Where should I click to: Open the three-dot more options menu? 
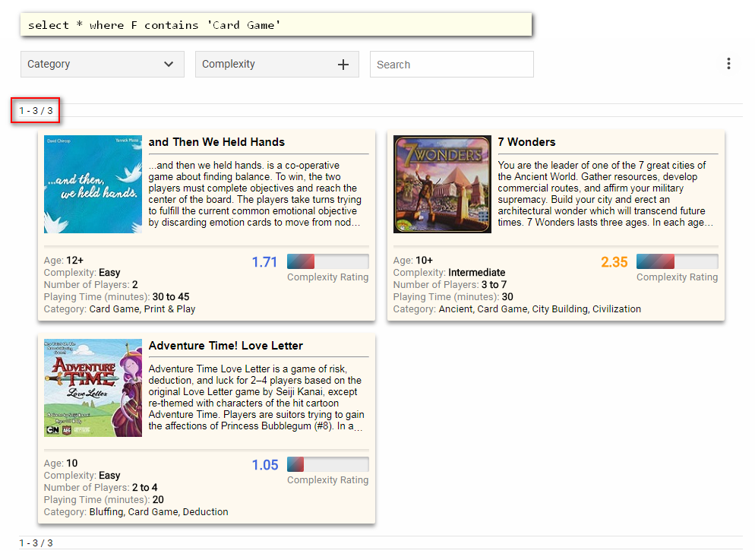[x=728, y=64]
